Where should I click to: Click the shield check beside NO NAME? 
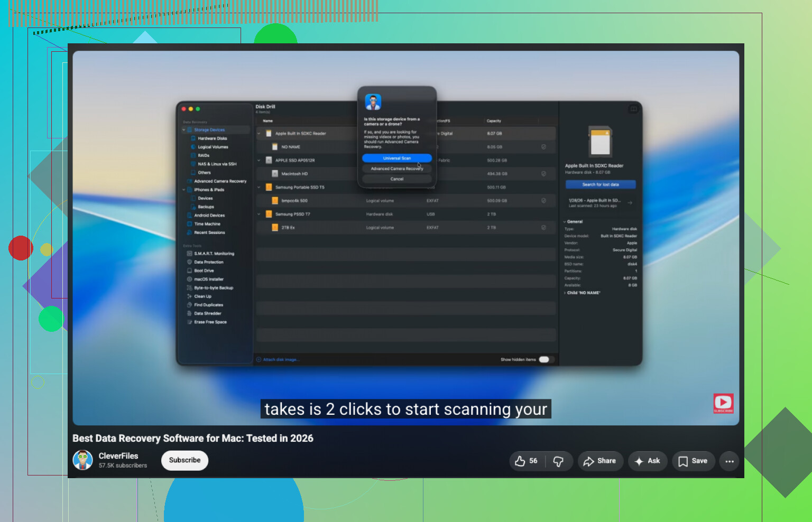coord(543,147)
